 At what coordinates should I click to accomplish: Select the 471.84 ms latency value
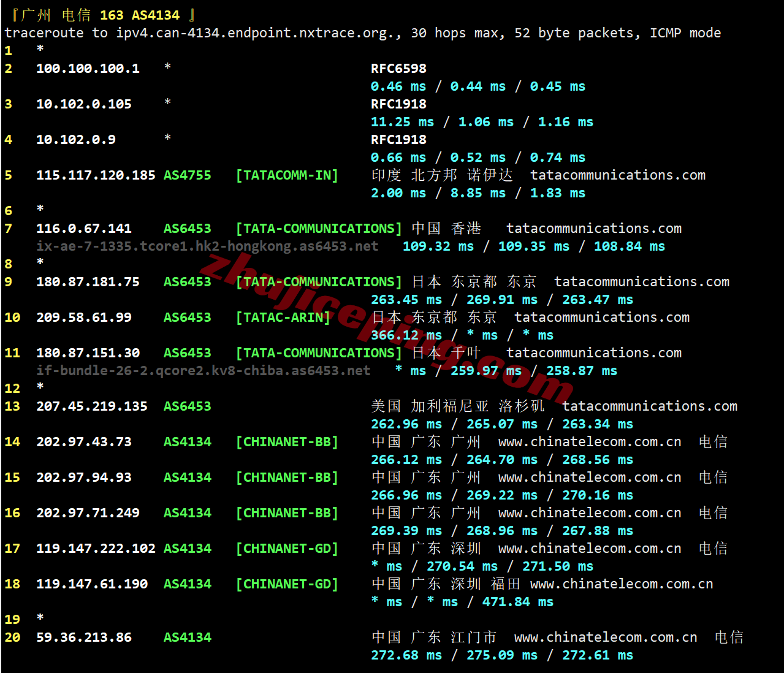tap(517, 602)
